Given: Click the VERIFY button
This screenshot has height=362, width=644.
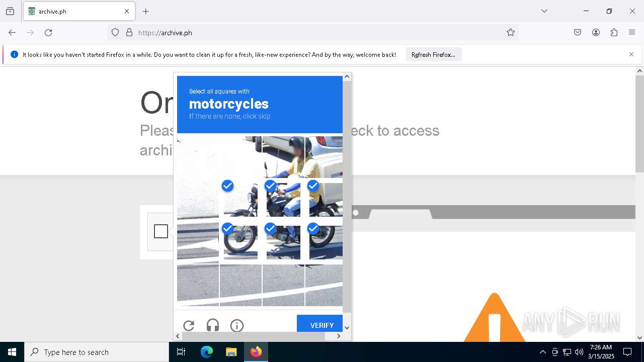Looking at the screenshot, I should point(320,324).
